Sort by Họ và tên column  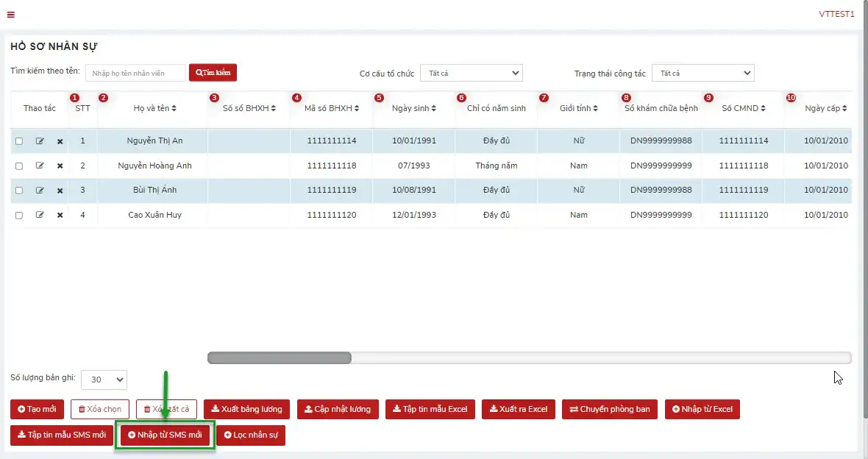[x=155, y=108]
